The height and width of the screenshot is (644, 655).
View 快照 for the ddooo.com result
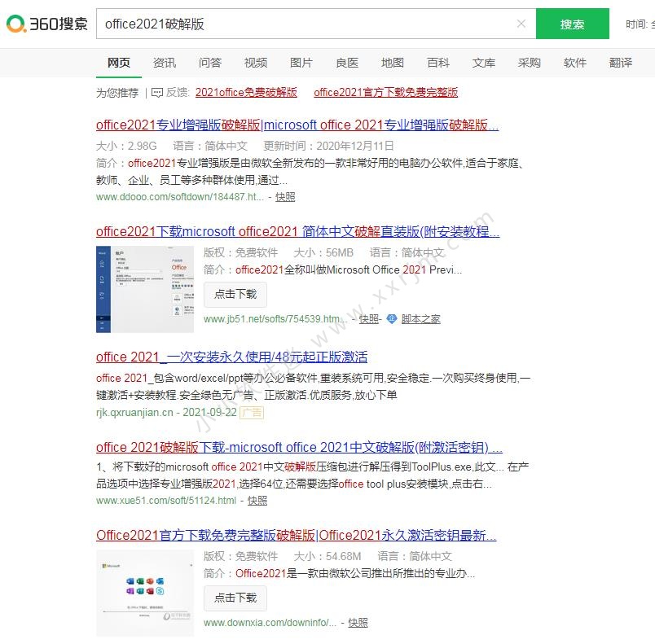tap(285, 196)
